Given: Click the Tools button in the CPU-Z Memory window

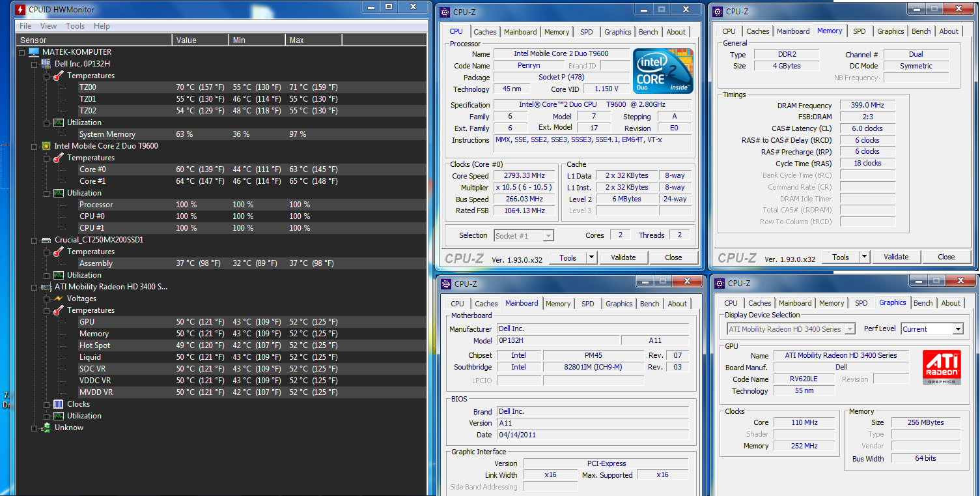Looking at the screenshot, I should coord(841,257).
